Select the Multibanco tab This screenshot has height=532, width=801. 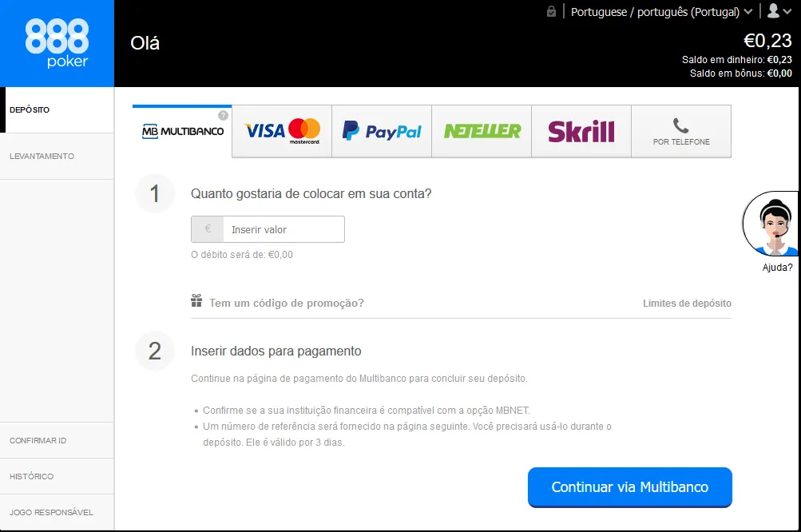(182, 131)
